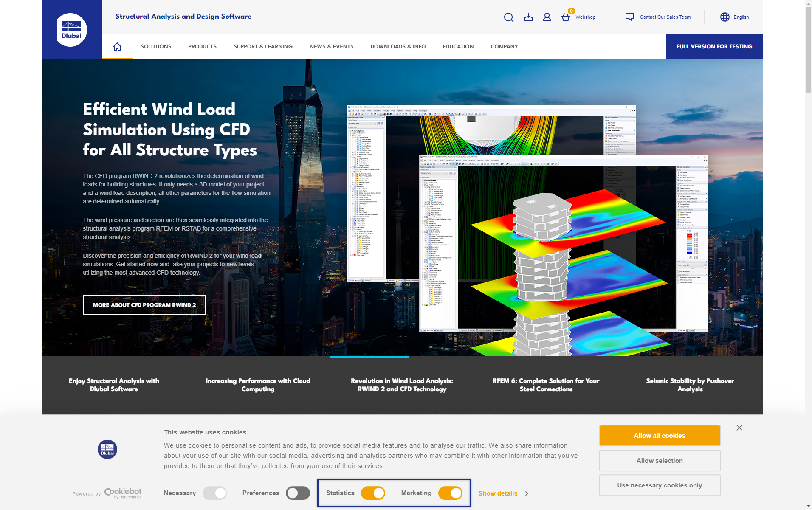Open the SOLUTIONS menu

coord(156,47)
